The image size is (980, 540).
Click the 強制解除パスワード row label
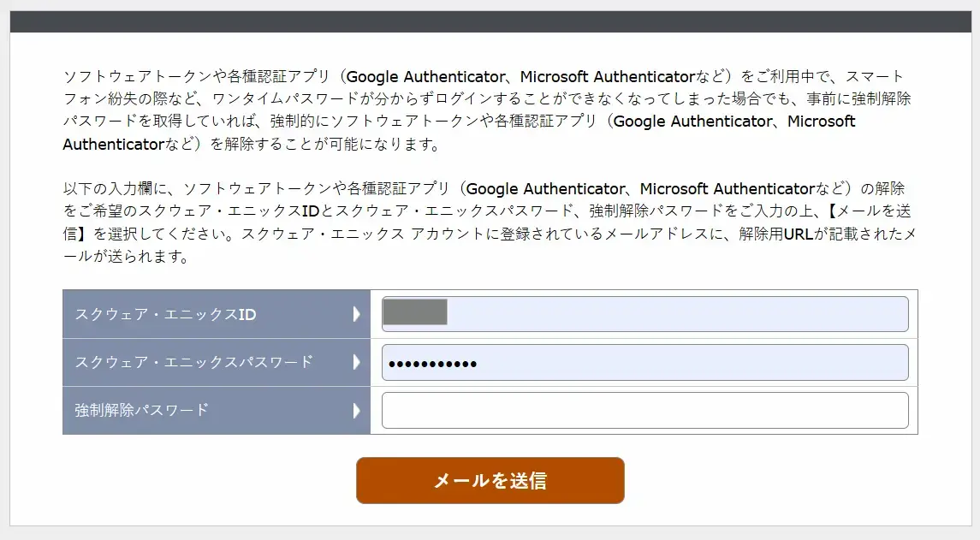coord(142,410)
